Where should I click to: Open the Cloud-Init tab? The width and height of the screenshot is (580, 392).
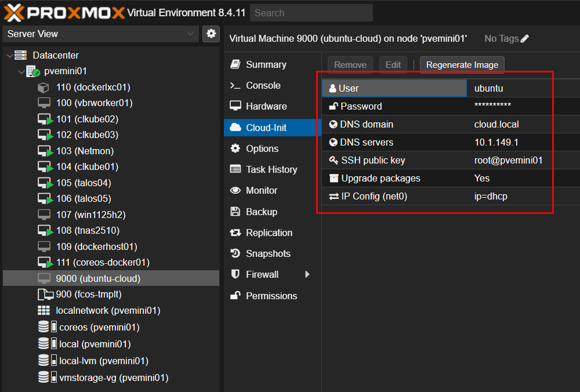pyautogui.click(x=266, y=128)
